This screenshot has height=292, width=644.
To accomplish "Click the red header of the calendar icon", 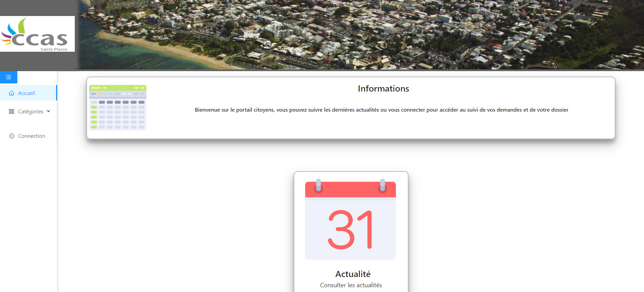I will point(350,190).
